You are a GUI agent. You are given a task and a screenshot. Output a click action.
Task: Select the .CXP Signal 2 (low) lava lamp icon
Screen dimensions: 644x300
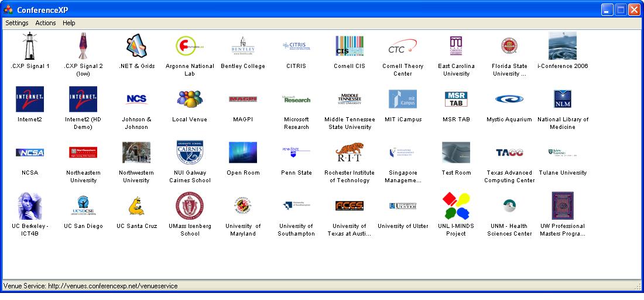tap(83, 46)
